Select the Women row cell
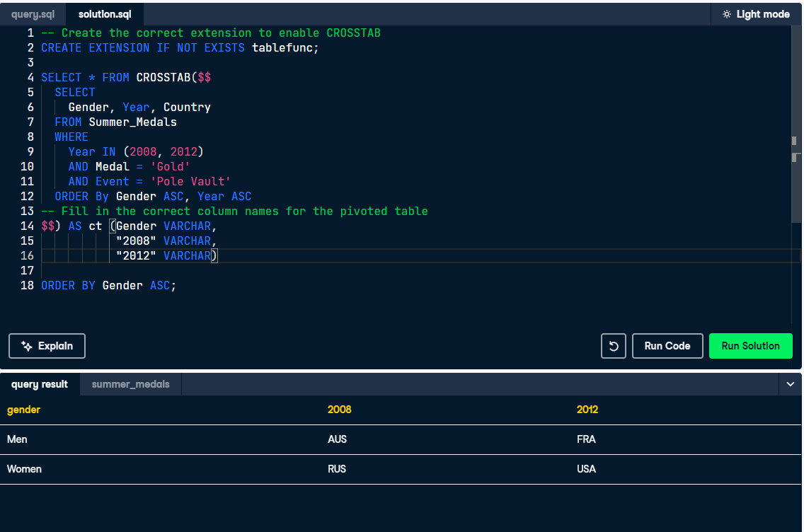Image resolution: width=804 pixels, height=532 pixels. 24,469
